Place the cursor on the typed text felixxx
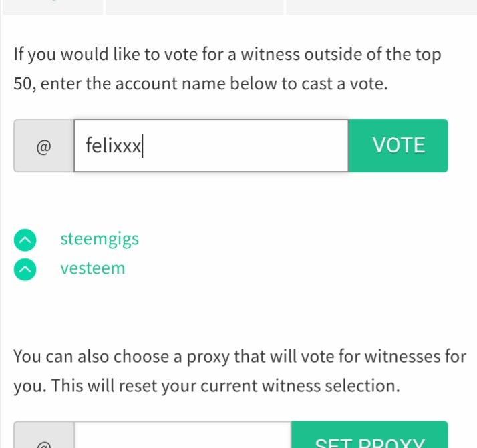 113,146
